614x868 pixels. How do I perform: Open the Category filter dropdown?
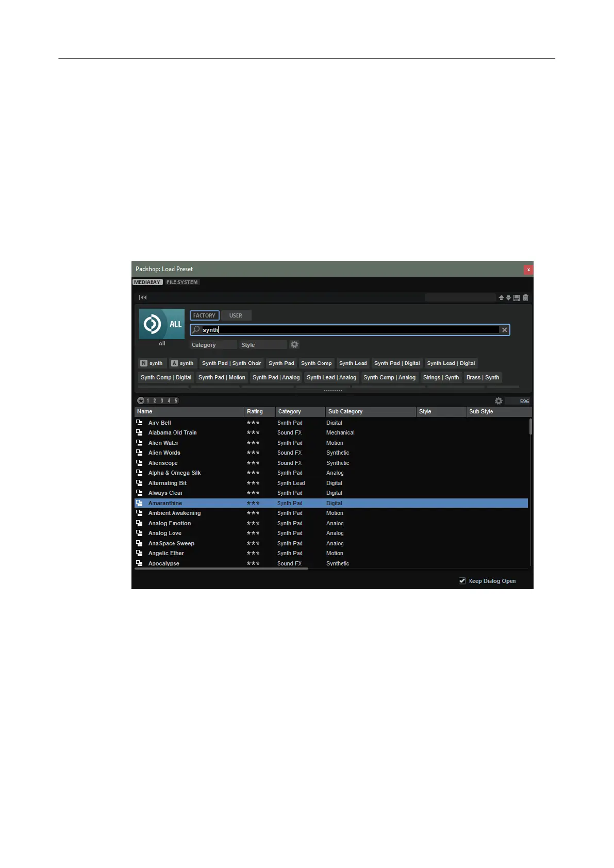(x=213, y=345)
